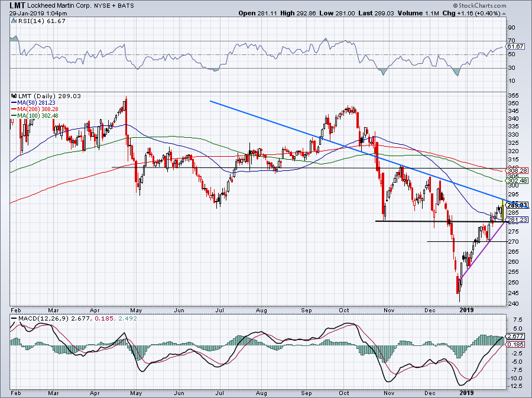Click the Lockheed Martin Corp. company name
Screen dimensions: 532x398
60,6
